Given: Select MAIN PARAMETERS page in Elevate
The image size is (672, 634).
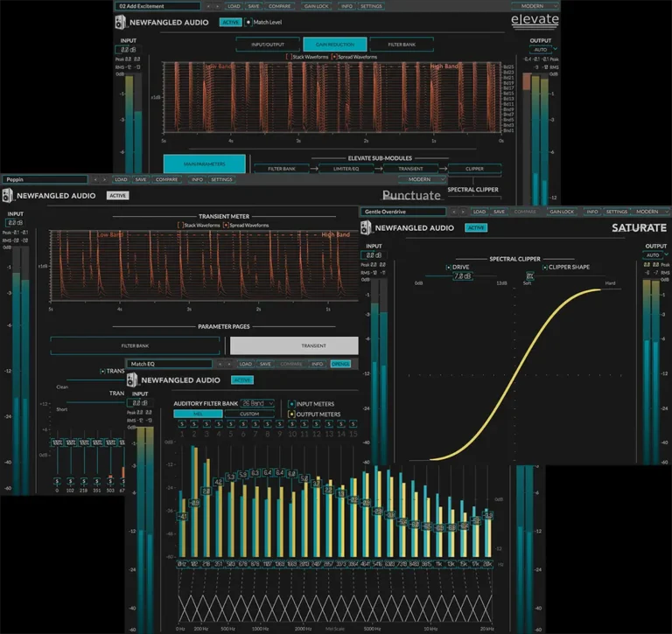Looking at the screenshot, I should (205, 164).
